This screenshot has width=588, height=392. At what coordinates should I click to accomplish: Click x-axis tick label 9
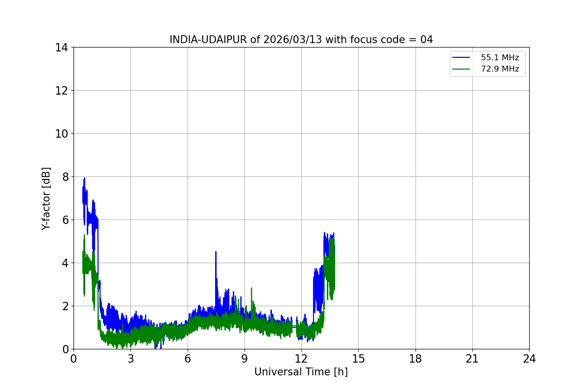pyautogui.click(x=245, y=359)
